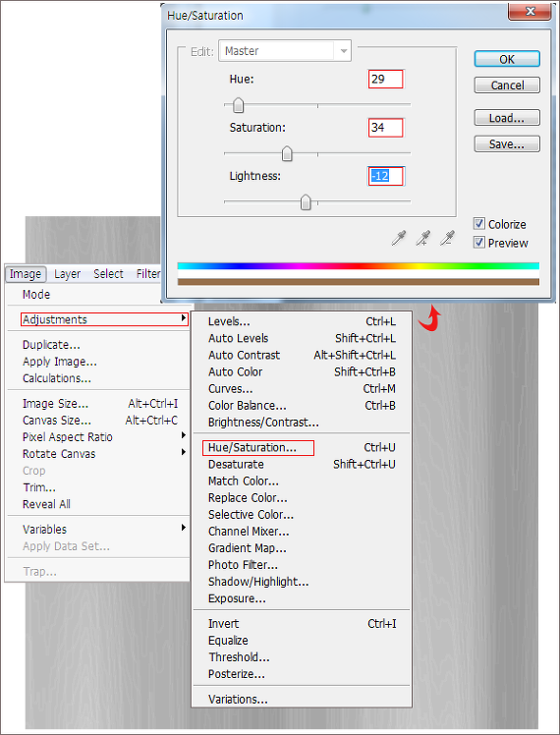
Task: Cancel the Hue/Saturation dialog
Action: click(x=507, y=85)
